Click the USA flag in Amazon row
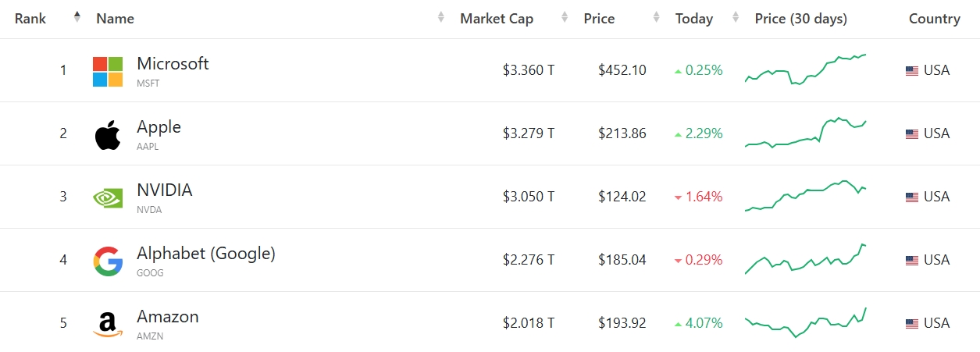 (912, 324)
